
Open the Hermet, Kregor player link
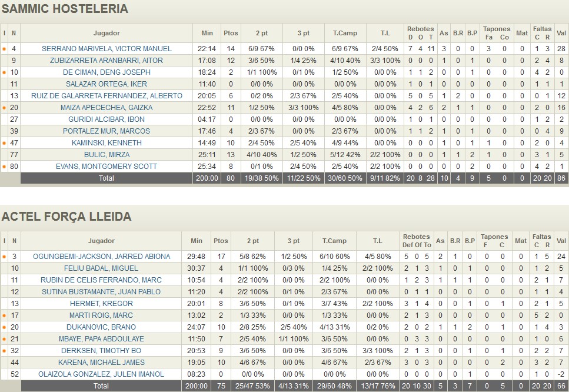point(101,304)
